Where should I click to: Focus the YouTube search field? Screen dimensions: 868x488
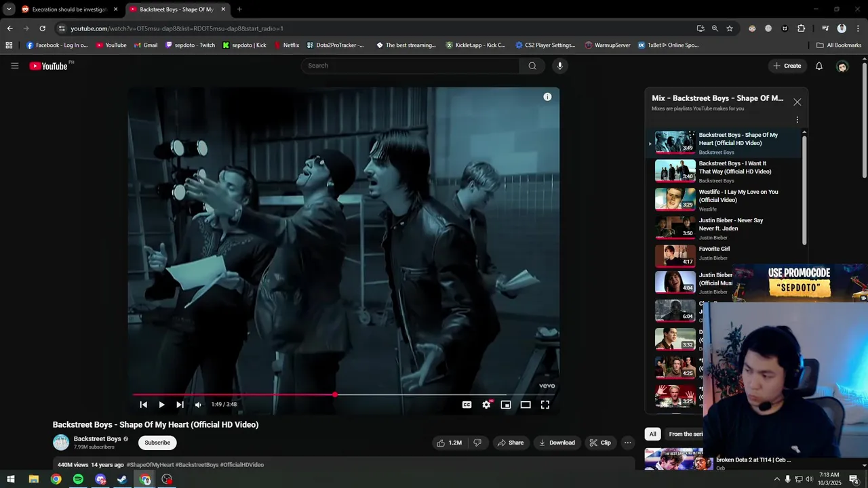click(x=411, y=66)
